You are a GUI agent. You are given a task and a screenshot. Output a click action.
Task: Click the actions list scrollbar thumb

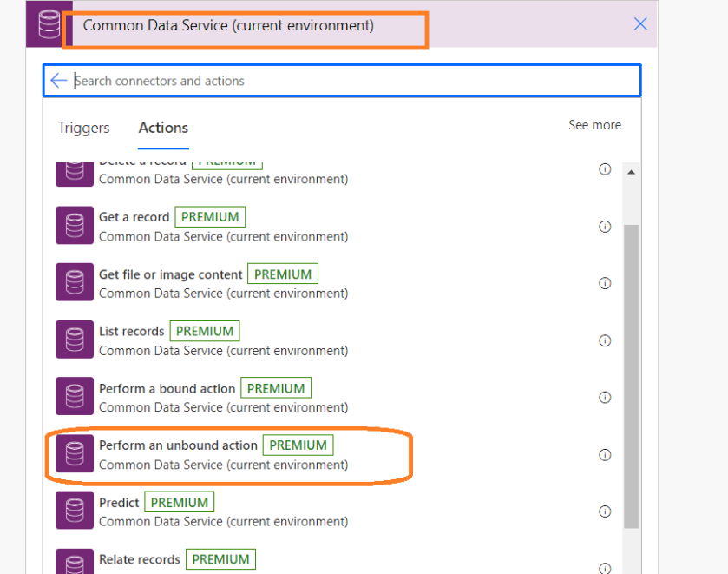pos(631,373)
